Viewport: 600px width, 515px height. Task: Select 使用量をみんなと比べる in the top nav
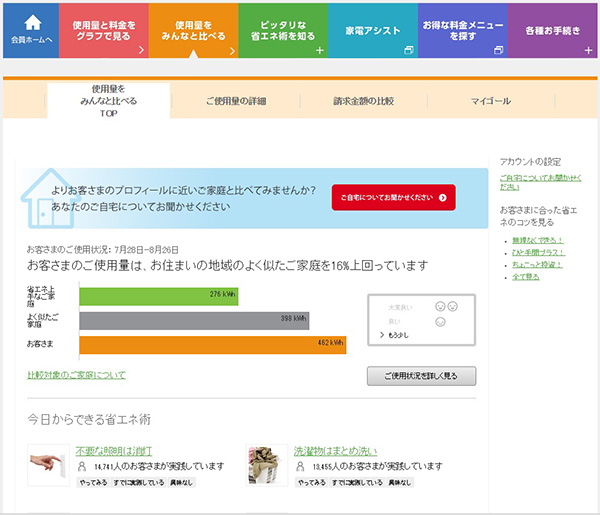pos(193,31)
